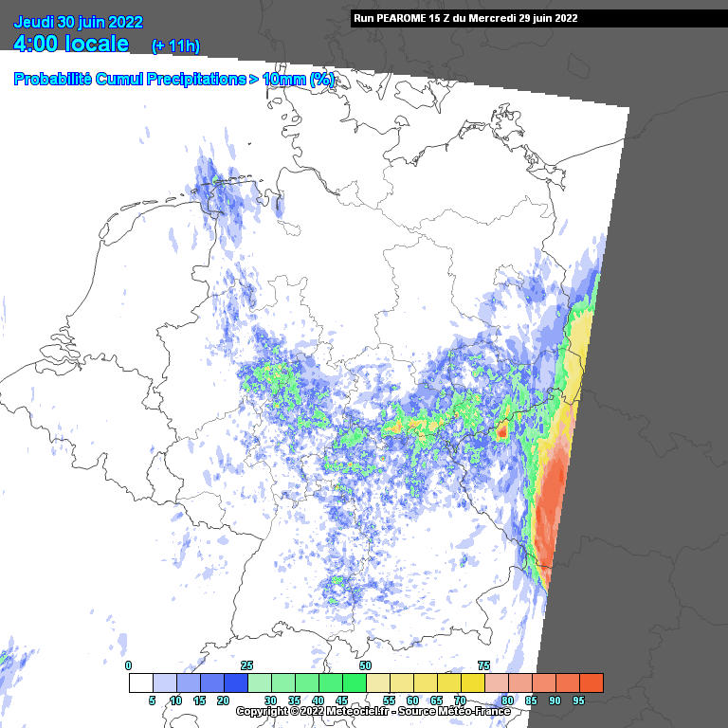The width and height of the screenshot is (728, 728).
Task: Click the '(+ 11h)' forecast offset label
Action: click(x=175, y=46)
